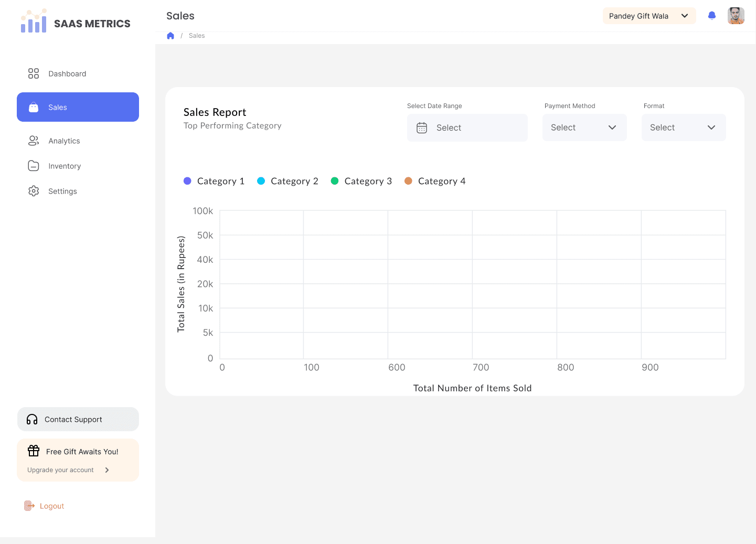Viewport: 756px width, 544px height.
Task: Open the Format dropdown
Action: [x=684, y=127]
